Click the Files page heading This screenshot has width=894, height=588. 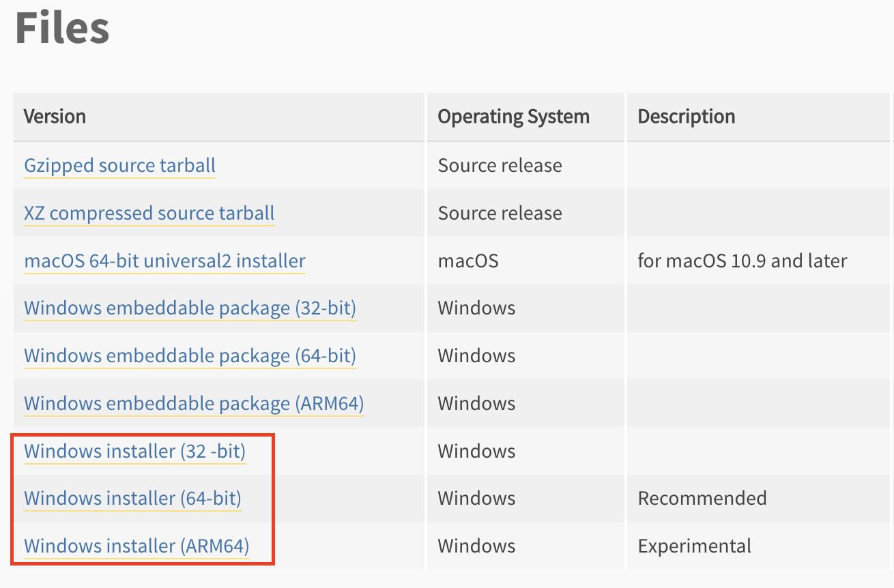(x=61, y=27)
